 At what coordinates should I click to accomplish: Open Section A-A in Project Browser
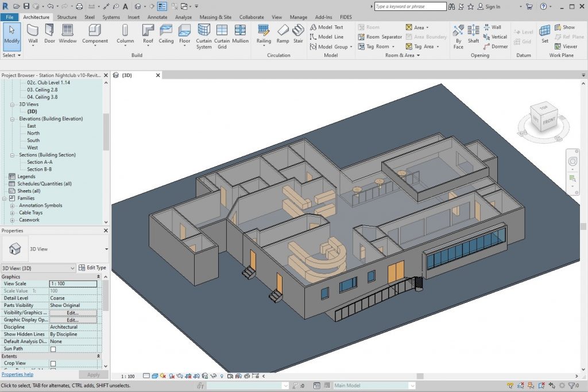pos(40,162)
